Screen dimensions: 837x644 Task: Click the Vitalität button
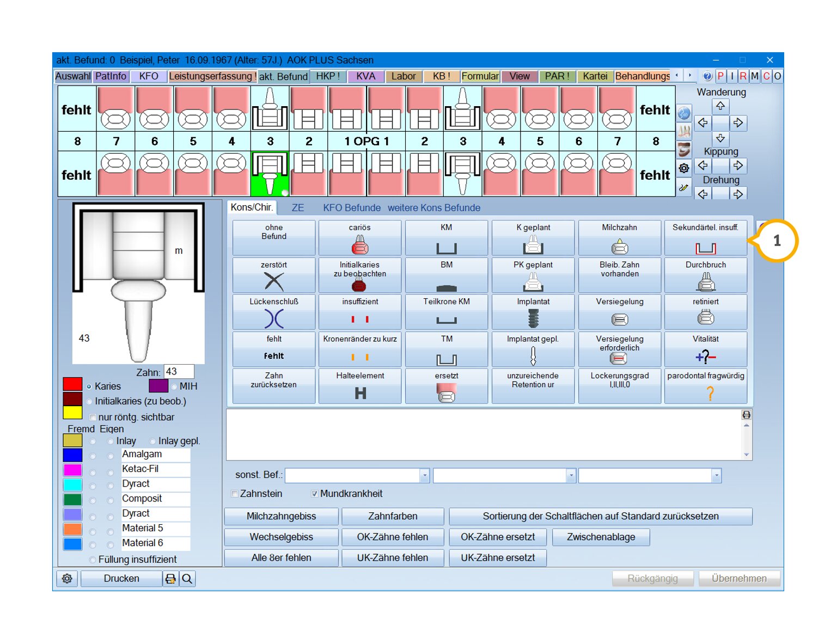[706, 349]
